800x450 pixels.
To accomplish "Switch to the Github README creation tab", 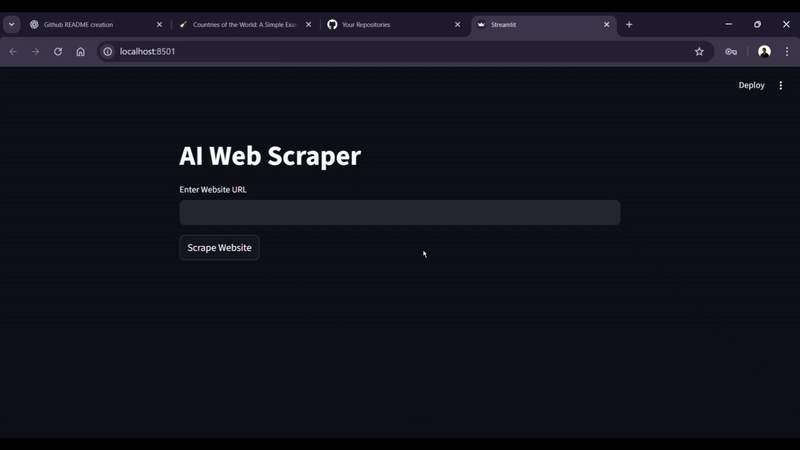I will (95, 24).
